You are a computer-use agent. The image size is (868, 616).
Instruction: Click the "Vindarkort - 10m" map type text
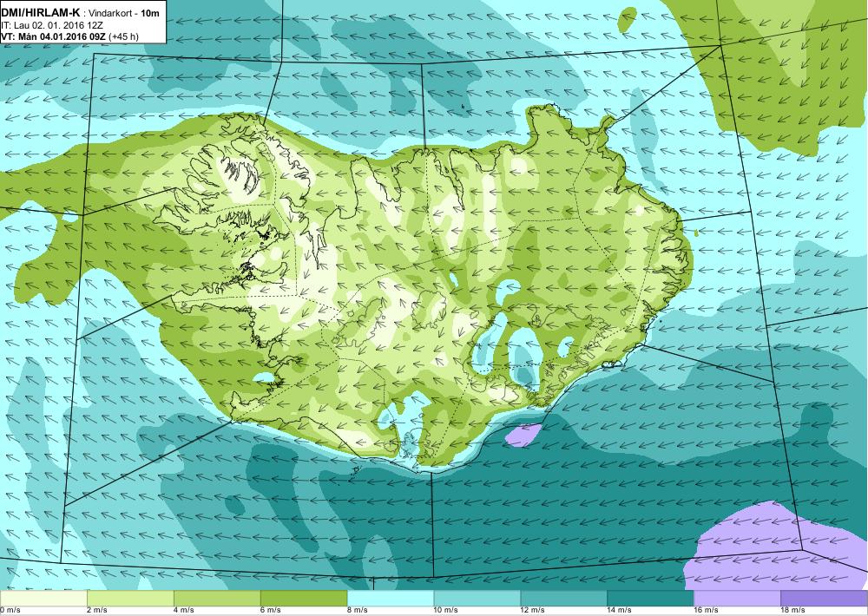click(x=124, y=13)
